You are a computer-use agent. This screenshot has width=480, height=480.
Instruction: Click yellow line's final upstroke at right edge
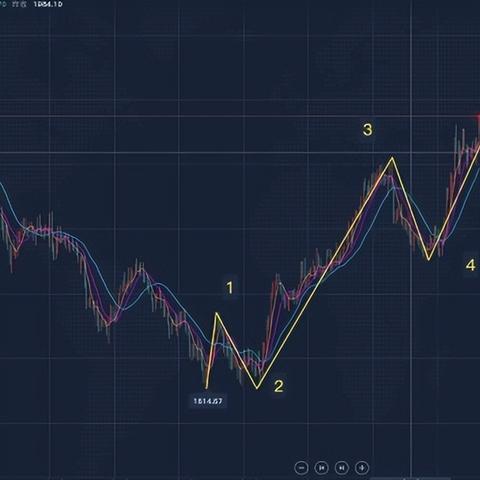[455, 200]
